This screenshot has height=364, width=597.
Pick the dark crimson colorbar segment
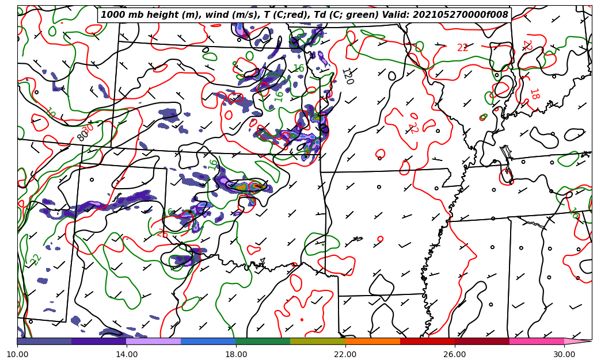pyautogui.click(x=481, y=341)
